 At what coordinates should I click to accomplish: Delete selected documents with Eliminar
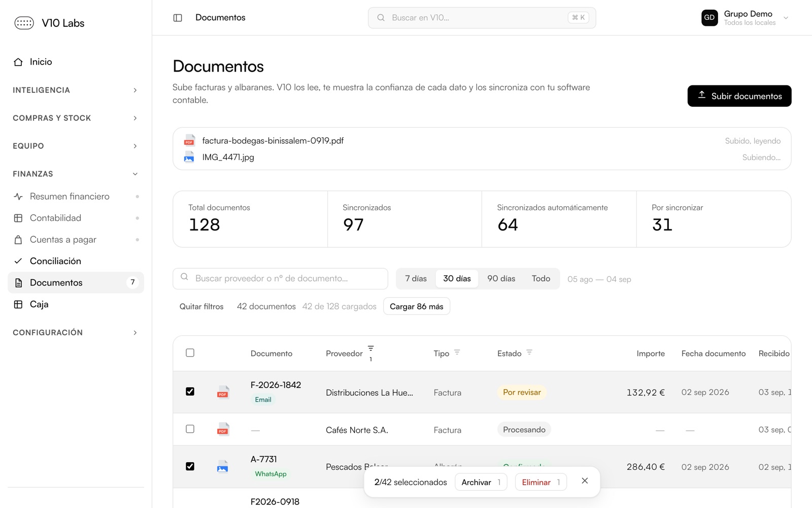pos(540,482)
